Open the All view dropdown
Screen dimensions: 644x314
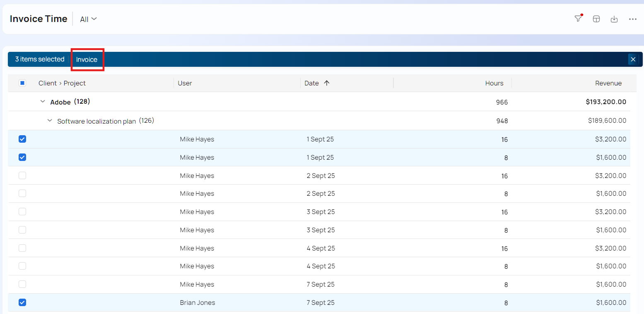coord(88,19)
